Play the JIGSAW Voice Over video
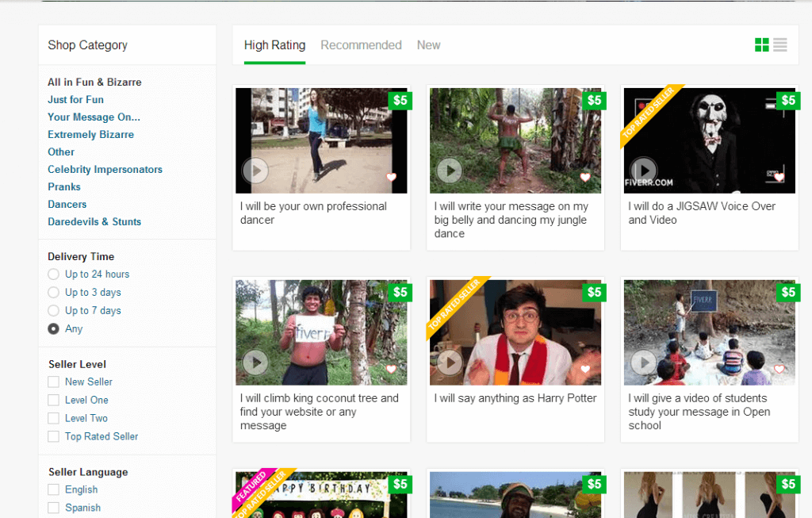 644,170
